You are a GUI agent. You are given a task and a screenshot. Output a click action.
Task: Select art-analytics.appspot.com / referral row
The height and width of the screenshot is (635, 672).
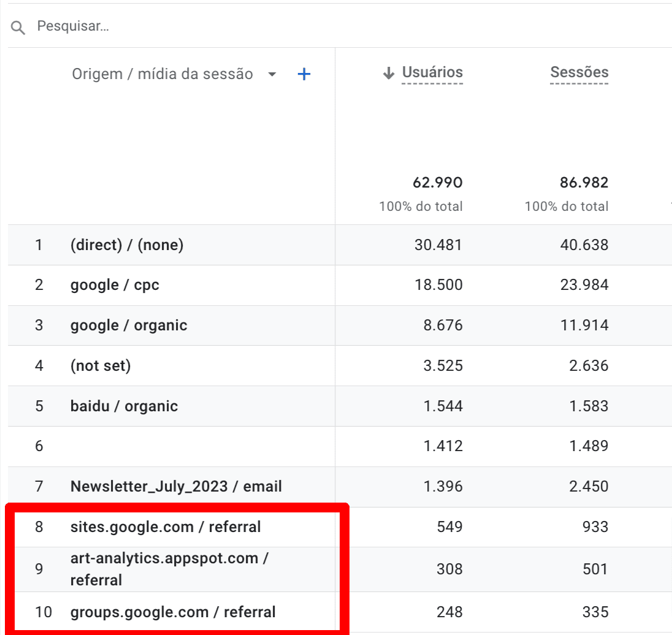coord(170,569)
